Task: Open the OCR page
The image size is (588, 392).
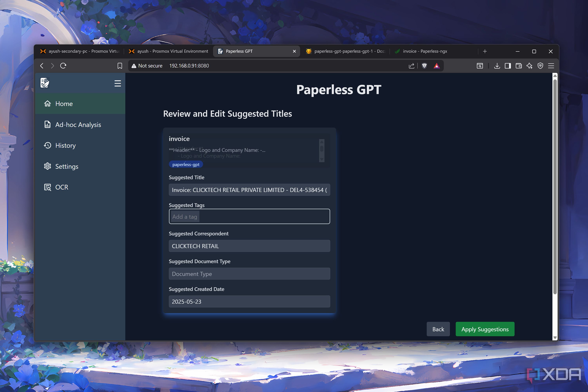Action: pyautogui.click(x=80, y=187)
